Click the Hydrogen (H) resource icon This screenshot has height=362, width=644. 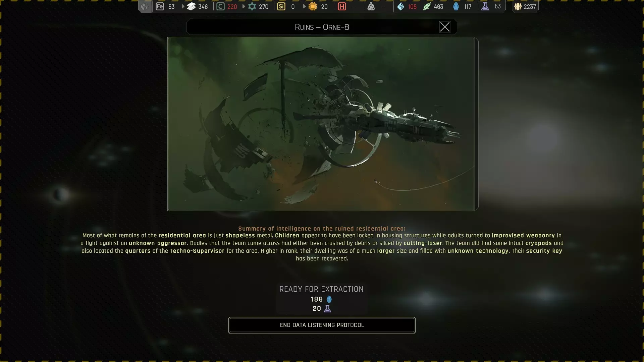[342, 6]
